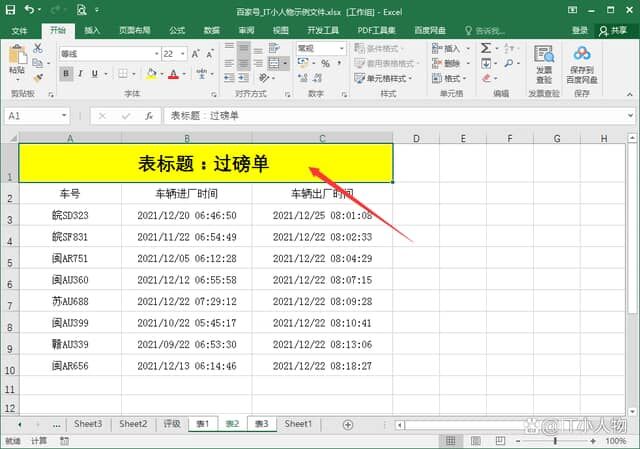Collapse the ribbon with the up chevron
Viewport: 640px width, 449px height.
point(630,94)
